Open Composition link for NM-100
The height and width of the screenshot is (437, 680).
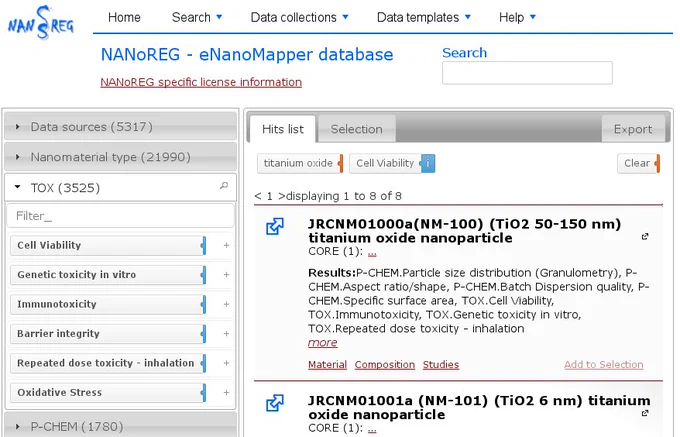(x=385, y=365)
